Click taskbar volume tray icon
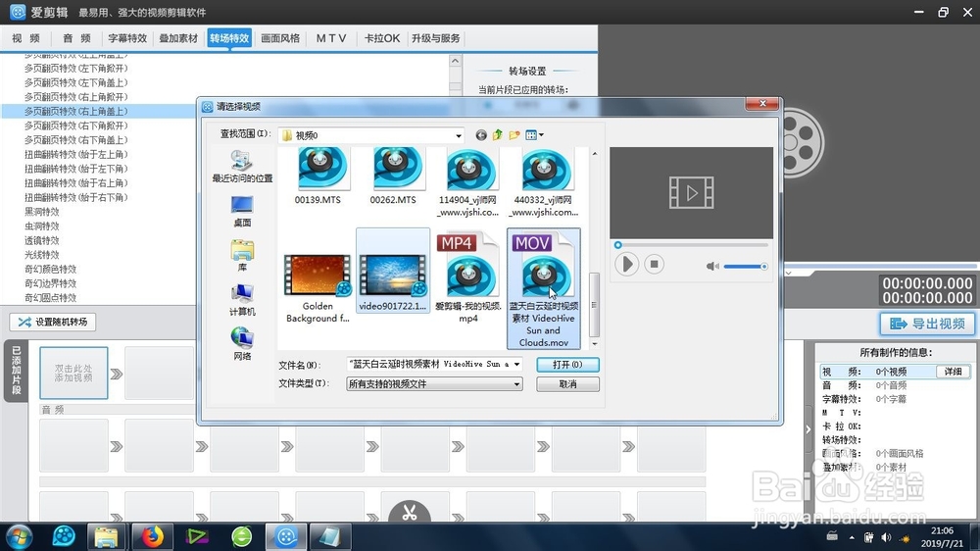980x551 pixels. click(886, 537)
